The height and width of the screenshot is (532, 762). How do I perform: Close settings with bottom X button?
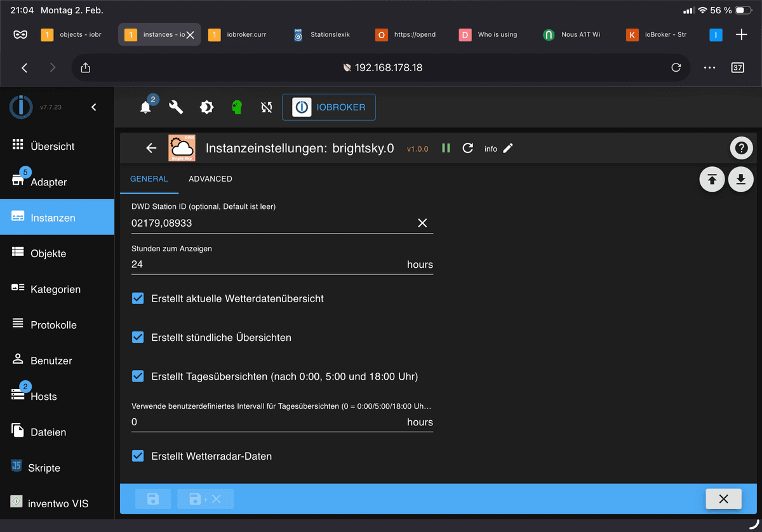(723, 499)
